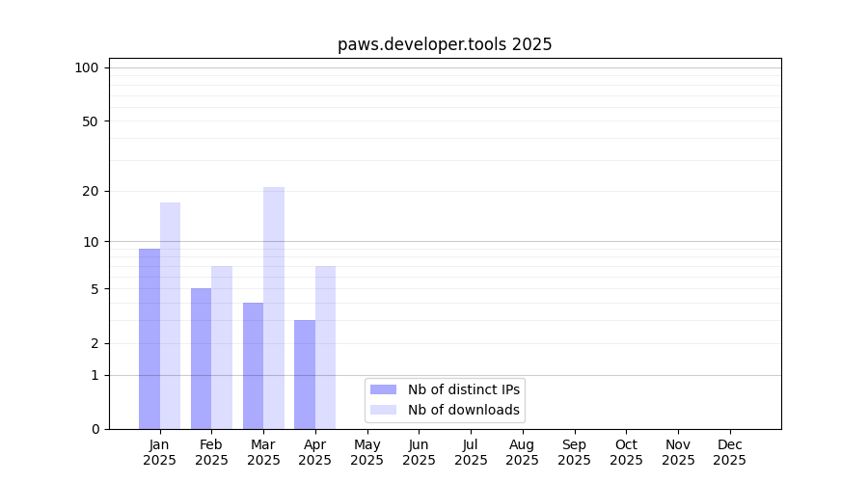The width and height of the screenshot is (868, 482).
Task: Click the 100 y-axis tick label
Action: (x=87, y=67)
